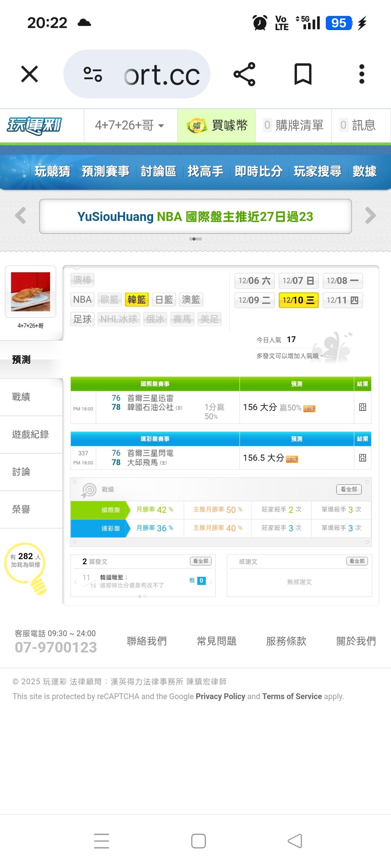
Task: Switch league filter to NBA
Action: click(x=82, y=299)
